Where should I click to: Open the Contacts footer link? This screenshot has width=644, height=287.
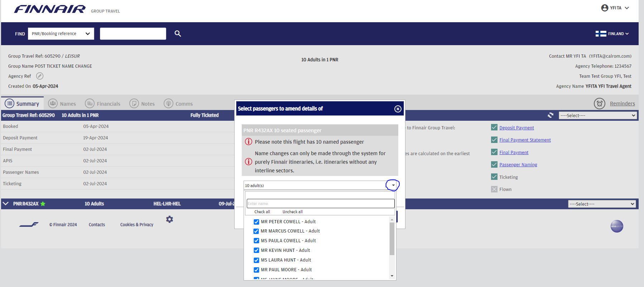pyautogui.click(x=97, y=225)
